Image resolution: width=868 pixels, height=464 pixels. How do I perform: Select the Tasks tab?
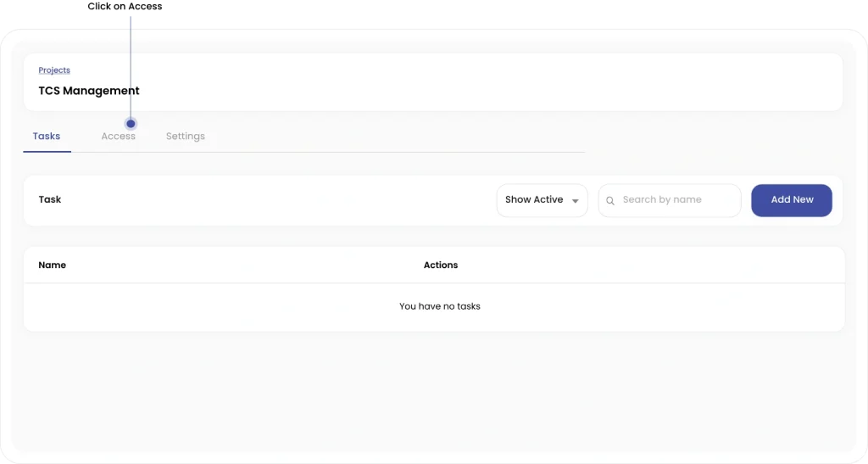tap(47, 137)
